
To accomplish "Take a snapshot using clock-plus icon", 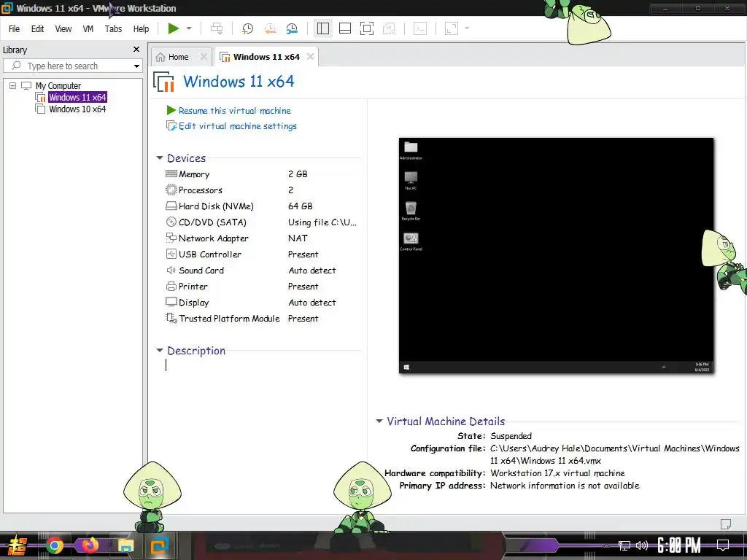I will click(247, 28).
